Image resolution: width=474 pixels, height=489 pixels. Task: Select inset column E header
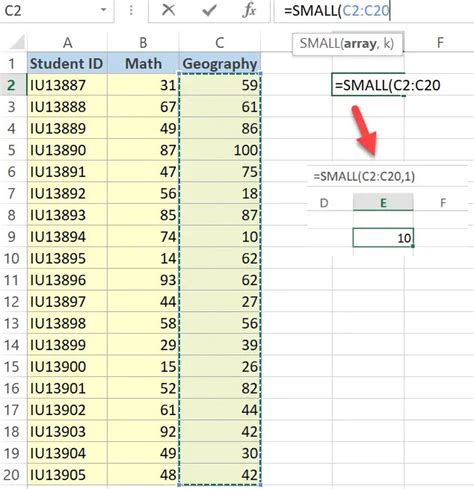pyautogui.click(x=383, y=202)
